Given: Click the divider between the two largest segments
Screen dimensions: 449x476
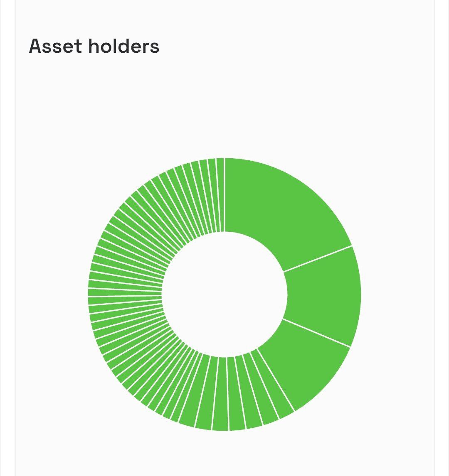Looking at the screenshot, I should coord(318,259).
